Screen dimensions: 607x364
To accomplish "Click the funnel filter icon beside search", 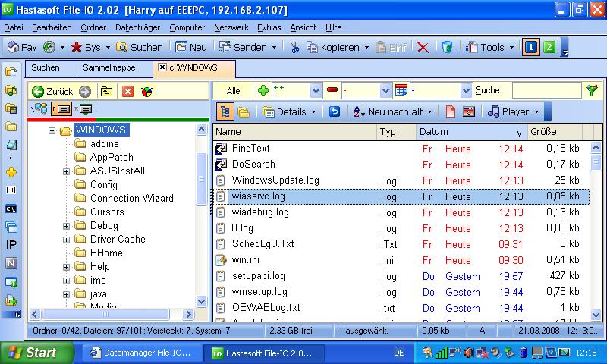I will [592, 90].
